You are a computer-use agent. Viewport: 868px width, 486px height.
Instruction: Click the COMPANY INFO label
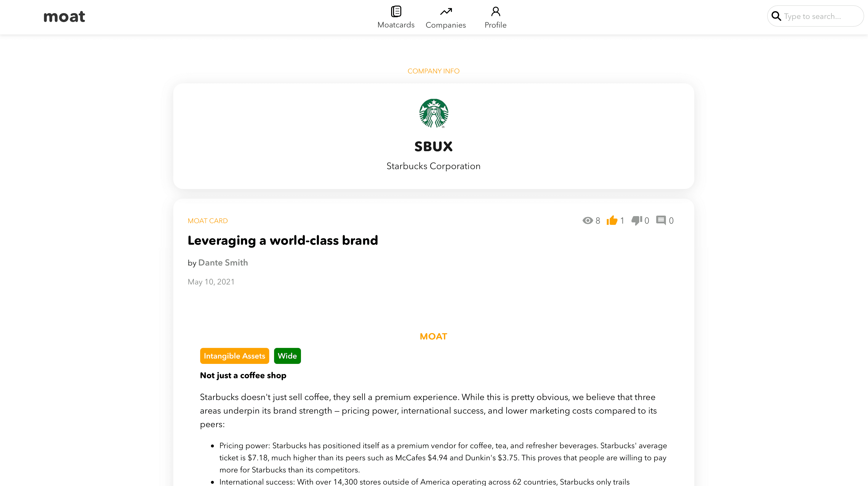point(434,71)
